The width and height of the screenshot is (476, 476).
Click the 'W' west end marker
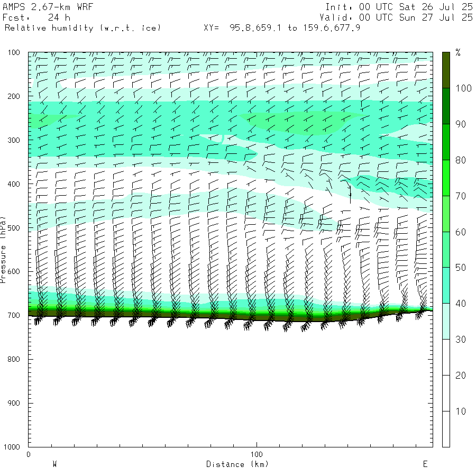click(55, 464)
